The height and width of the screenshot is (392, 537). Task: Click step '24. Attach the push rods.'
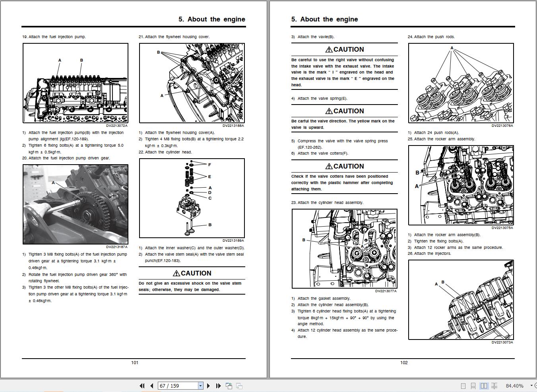pos(431,37)
